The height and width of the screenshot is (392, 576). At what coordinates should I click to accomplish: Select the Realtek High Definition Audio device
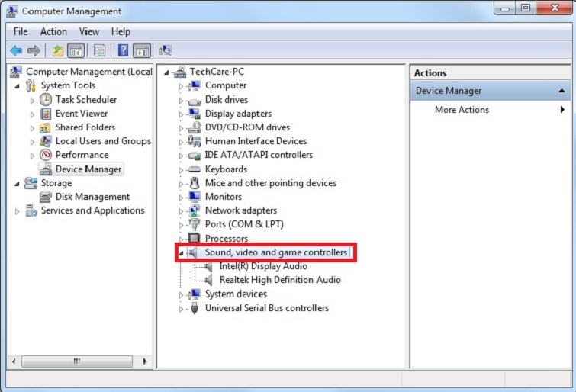pos(279,280)
